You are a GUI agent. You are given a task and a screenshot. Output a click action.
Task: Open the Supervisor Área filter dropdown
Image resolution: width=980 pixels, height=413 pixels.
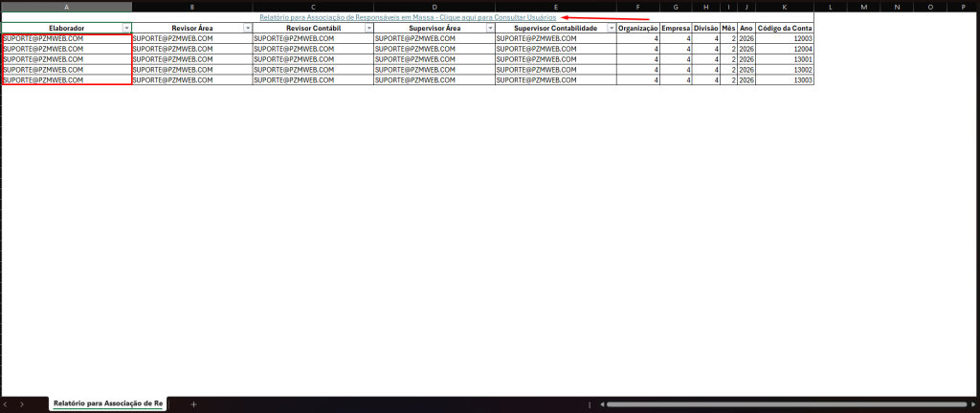coord(491,29)
